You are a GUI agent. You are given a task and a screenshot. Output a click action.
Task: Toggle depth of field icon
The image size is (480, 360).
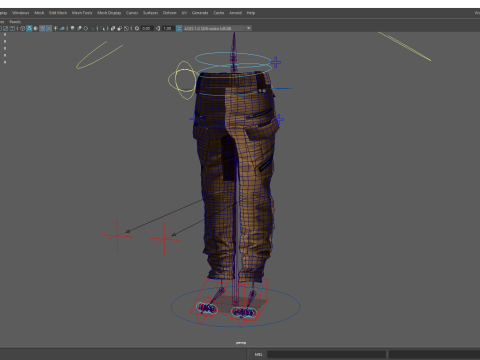point(92,28)
